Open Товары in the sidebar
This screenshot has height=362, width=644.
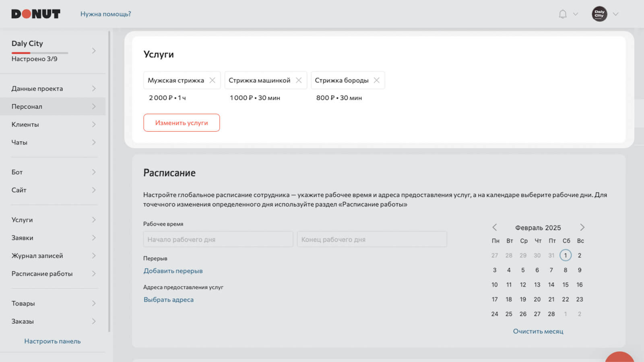[x=53, y=303]
